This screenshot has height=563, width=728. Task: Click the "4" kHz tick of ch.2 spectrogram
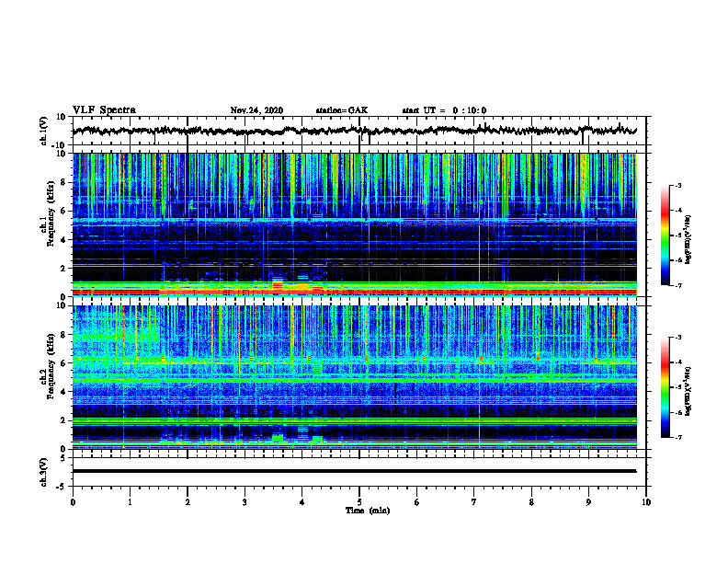coord(64,392)
